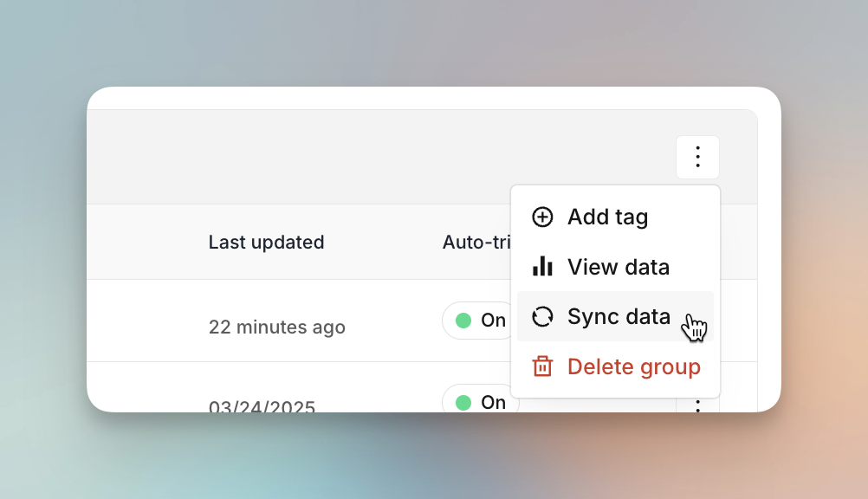Click the Last updated column header
The width and height of the screenshot is (868, 499).
point(266,242)
